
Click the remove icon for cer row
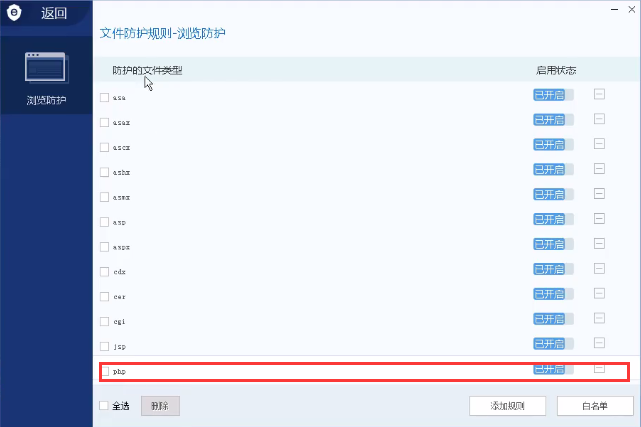click(599, 295)
